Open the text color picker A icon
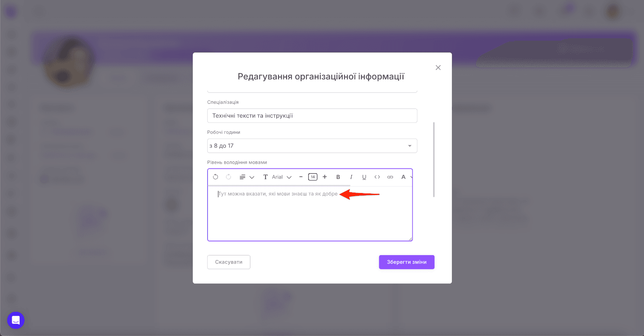Screen dimensions: 644x336 [403, 177]
